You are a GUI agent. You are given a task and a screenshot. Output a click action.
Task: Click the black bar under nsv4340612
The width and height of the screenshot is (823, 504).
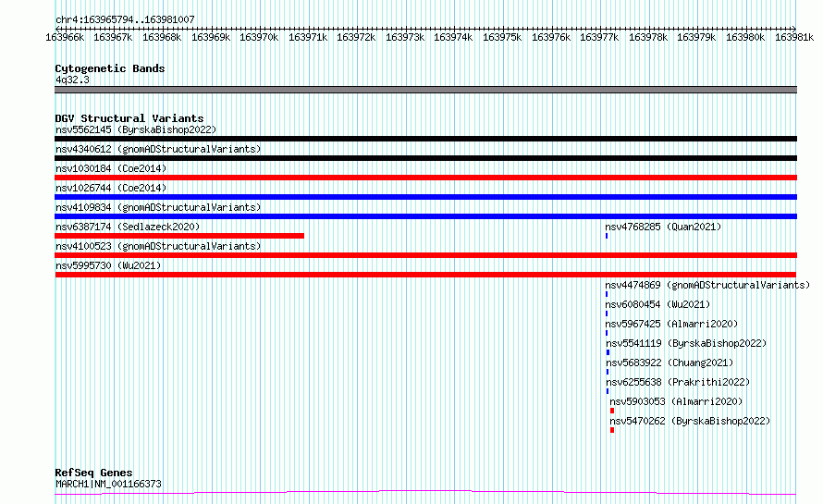[x=425, y=158]
